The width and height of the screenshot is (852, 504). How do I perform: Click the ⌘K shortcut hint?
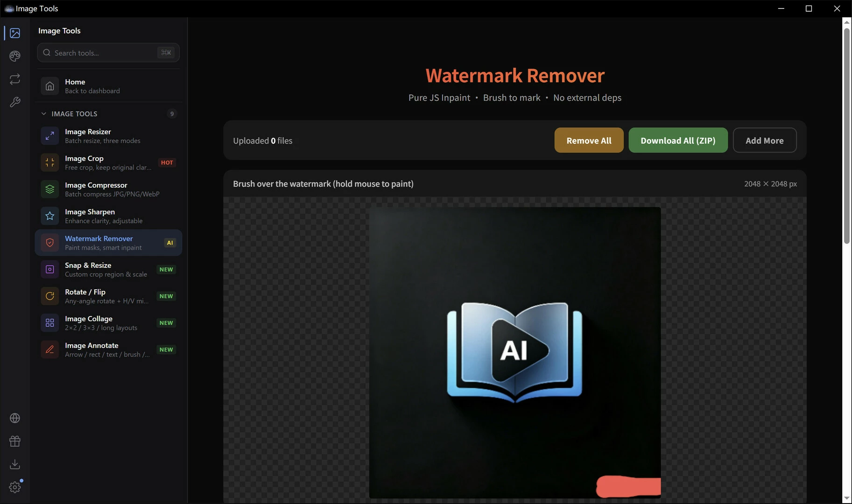tap(166, 53)
